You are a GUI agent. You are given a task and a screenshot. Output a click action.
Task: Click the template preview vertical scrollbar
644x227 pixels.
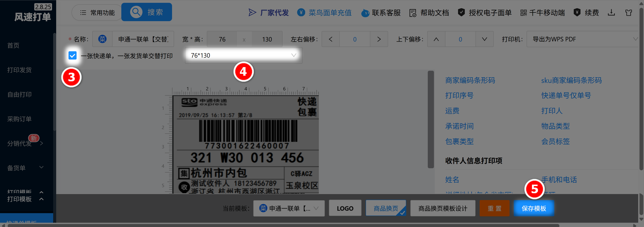[x=431, y=120]
